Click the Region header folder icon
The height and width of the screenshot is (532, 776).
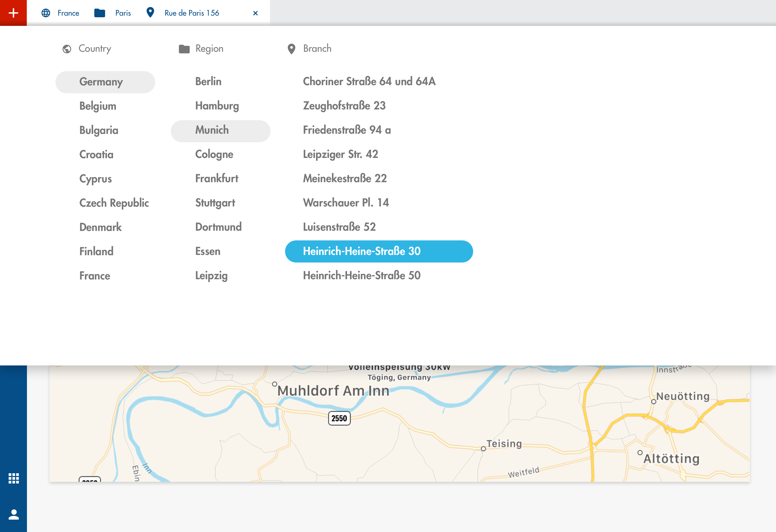pos(184,49)
